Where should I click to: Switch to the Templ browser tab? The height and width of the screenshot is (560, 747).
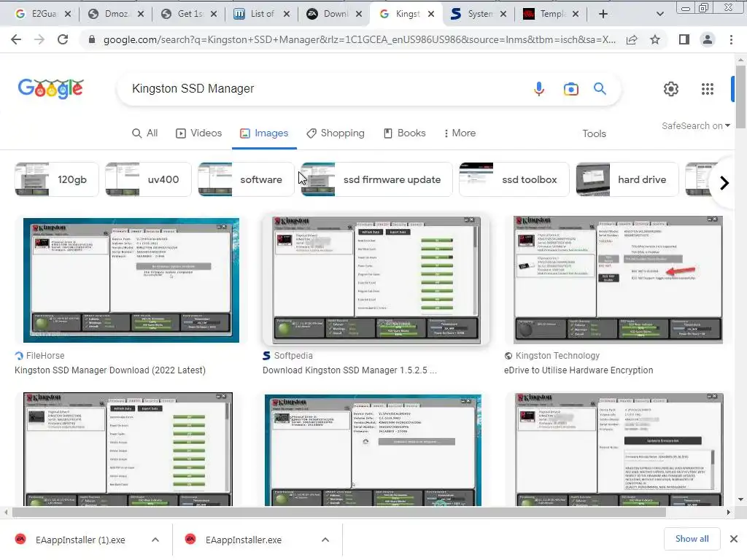tap(551, 15)
